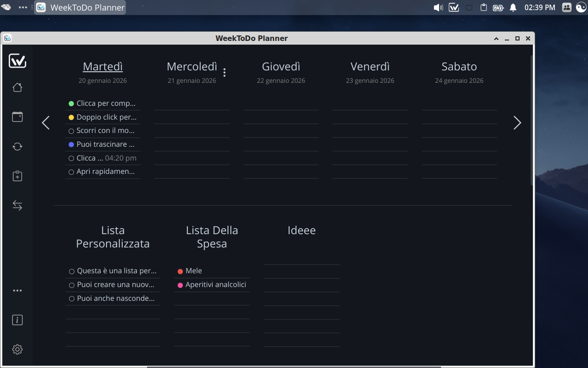Click the volume icon in system tray
The image size is (588, 368).
click(438, 7)
